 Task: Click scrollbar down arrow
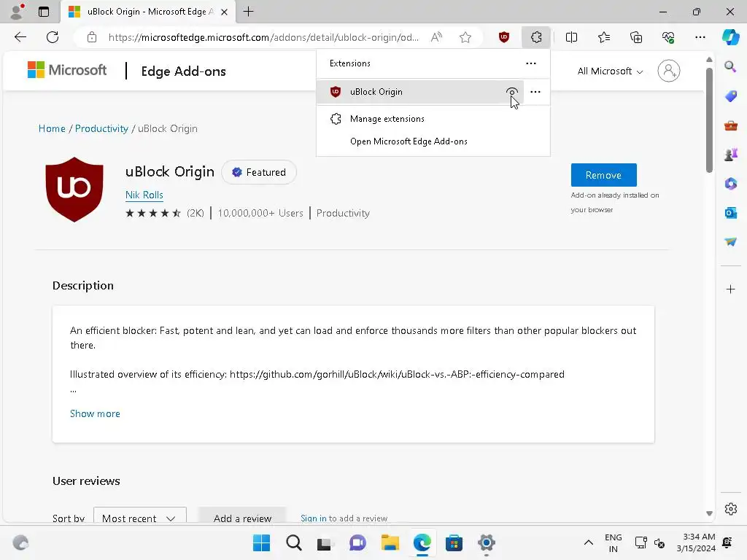pyautogui.click(x=709, y=513)
